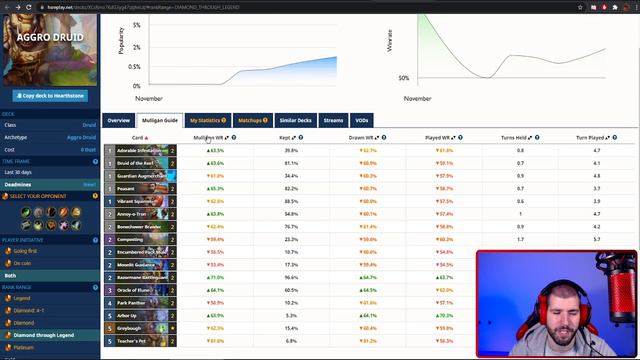Click Matchups tab premium badge icon
The image size is (640, 360).
[x=265, y=120]
